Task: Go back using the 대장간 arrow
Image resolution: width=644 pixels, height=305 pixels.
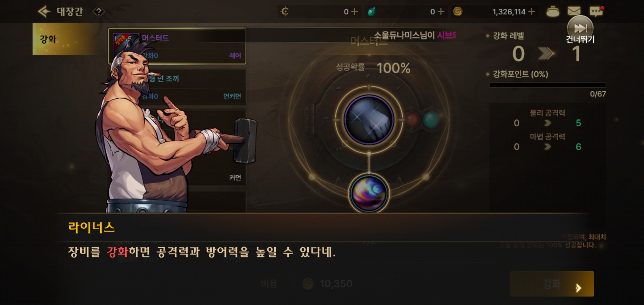Action: point(44,12)
